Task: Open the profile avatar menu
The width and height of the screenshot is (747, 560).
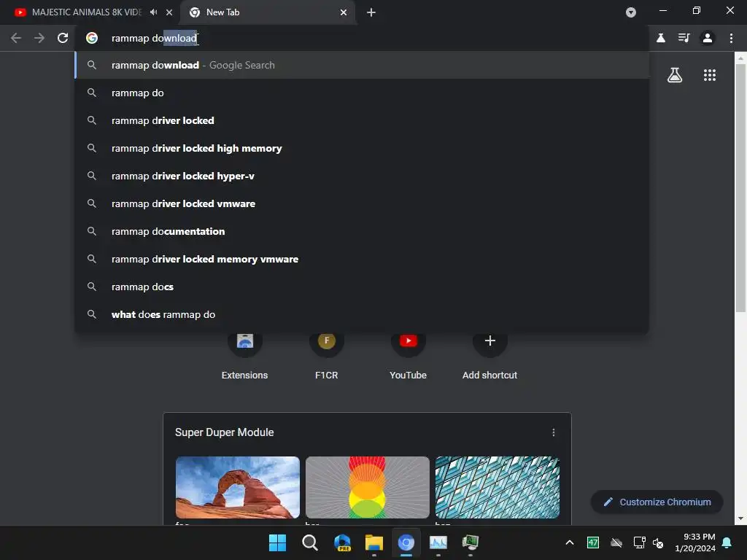Action: tap(708, 38)
